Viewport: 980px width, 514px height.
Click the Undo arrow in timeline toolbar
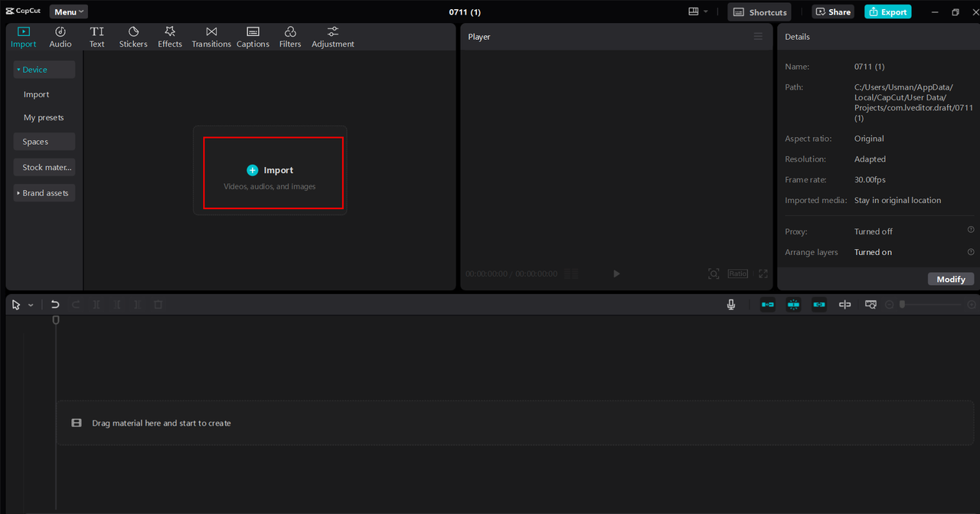pos(55,304)
